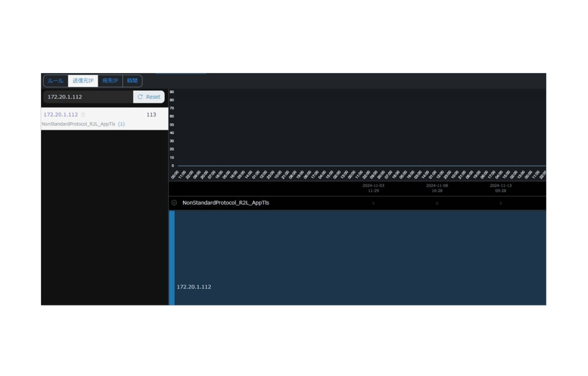This screenshot has width=588, height=376.
Task: Select the 2024-11-08 10:28 timeline marker
Action: [x=437, y=188]
